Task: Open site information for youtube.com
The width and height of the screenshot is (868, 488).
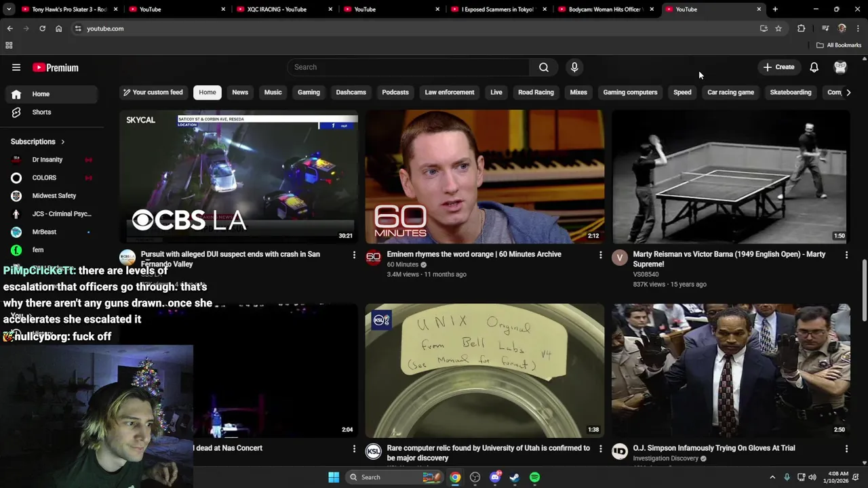Action: [x=78, y=28]
